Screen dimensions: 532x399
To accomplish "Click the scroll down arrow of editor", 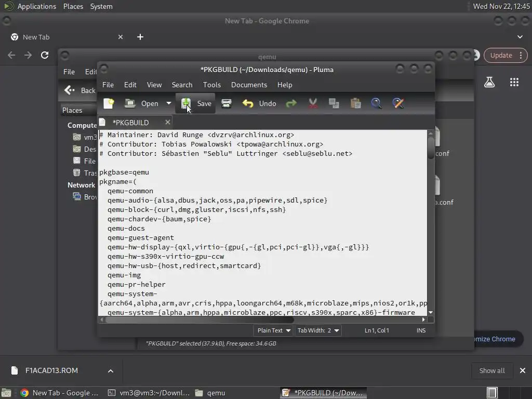I will 431,312.
